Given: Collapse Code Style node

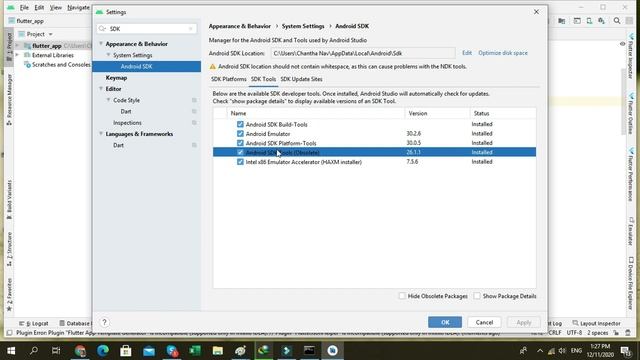Looking at the screenshot, I should [108, 100].
